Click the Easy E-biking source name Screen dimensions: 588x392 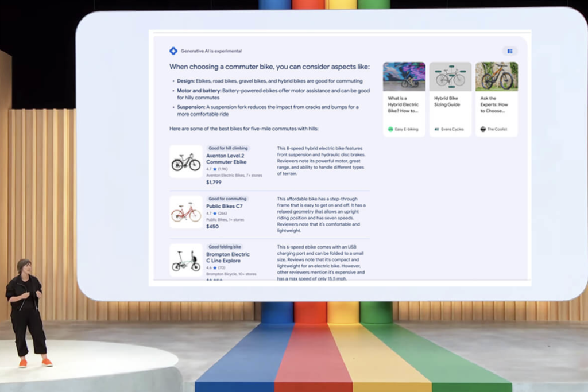pyautogui.click(x=406, y=129)
